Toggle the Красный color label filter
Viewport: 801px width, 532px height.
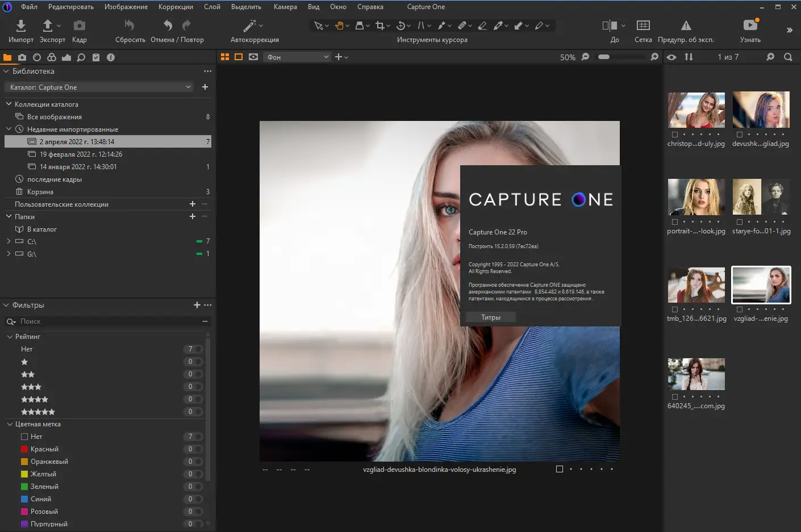[195, 449]
